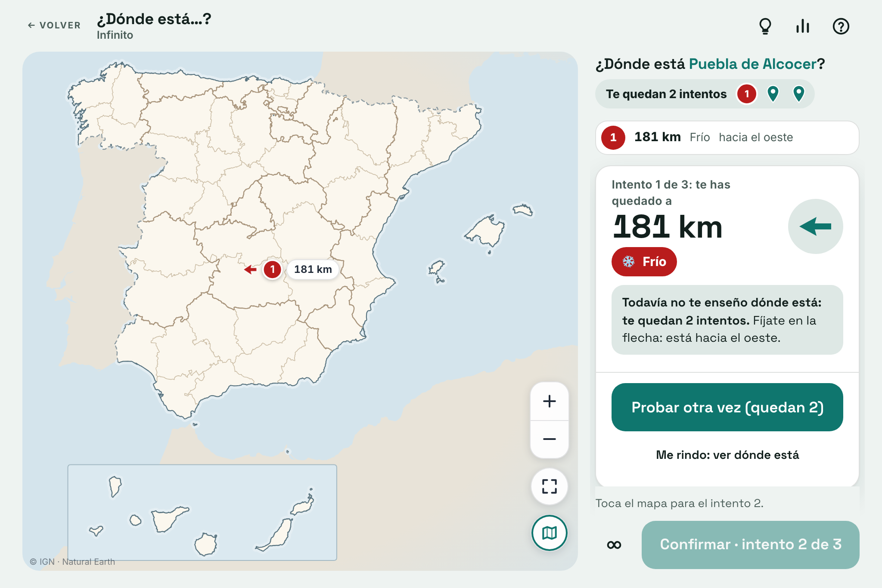Screen dimensions: 882x588
Task: Zoom in the map with plus button
Action: (x=550, y=401)
